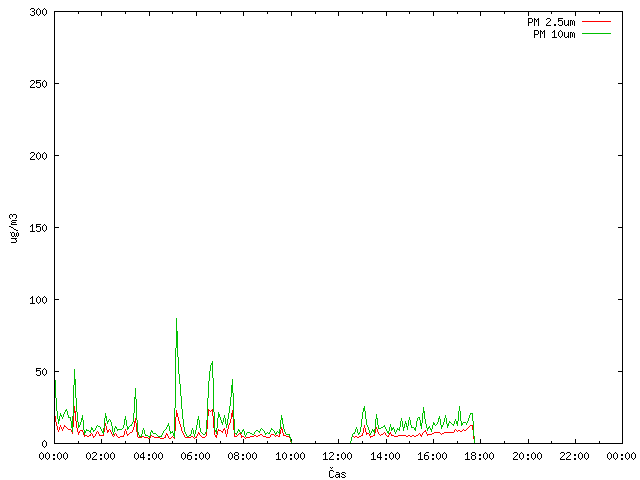Screen dimensions: 640x480
Task: Click the green PM10 peak near 06:40
Action: click(212, 362)
